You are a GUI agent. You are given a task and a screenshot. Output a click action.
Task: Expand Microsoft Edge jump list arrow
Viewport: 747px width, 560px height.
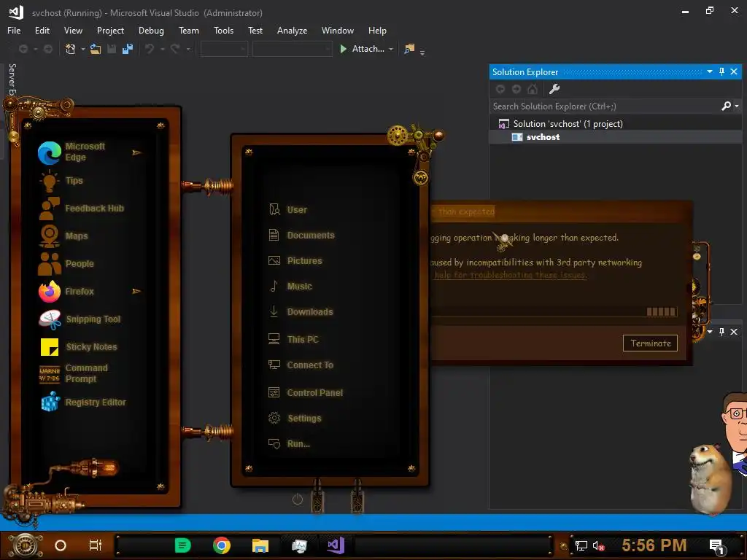coord(136,152)
